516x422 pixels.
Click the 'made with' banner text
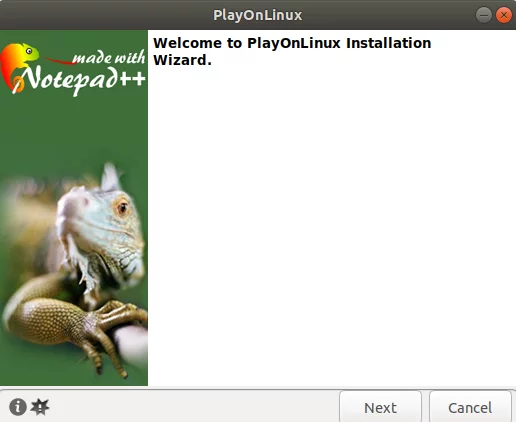tap(109, 57)
